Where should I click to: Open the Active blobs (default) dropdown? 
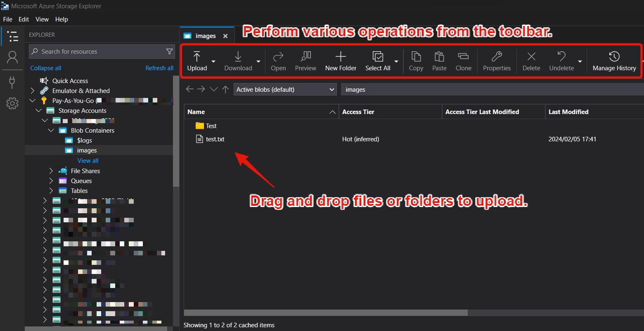tap(285, 89)
